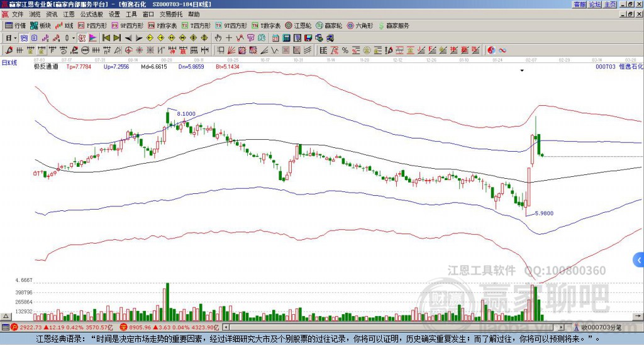The width and height of the screenshot is (644, 345).
Task: Click the Bt=5.1434 indicator value
Action: pyautogui.click(x=228, y=66)
